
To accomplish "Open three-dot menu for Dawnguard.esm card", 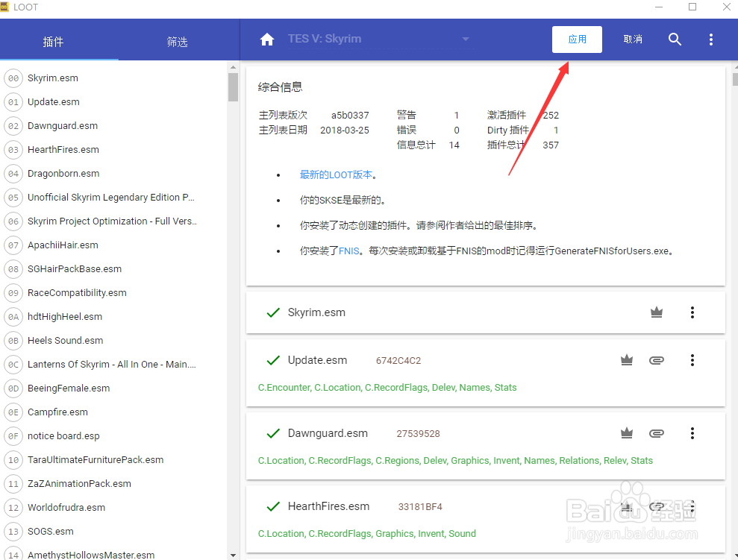I will 692,433.
